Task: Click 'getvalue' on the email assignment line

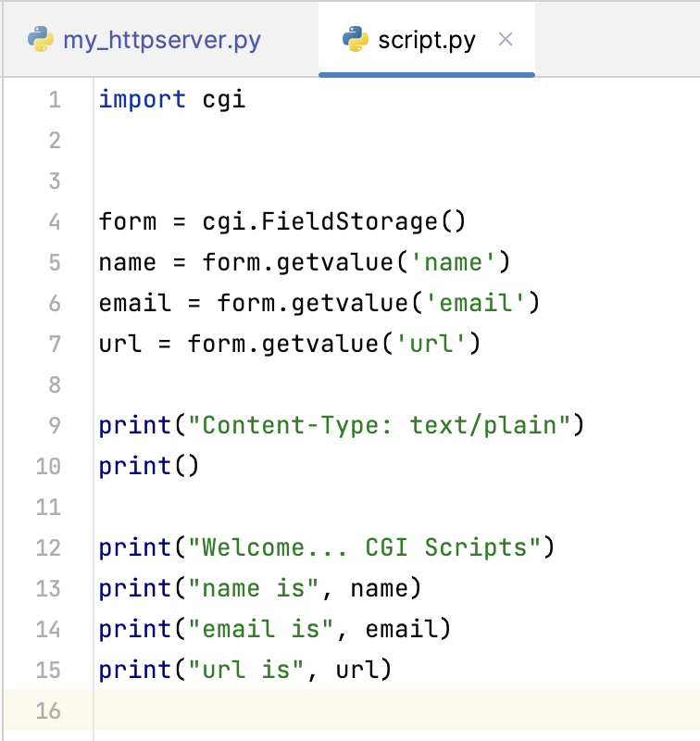Action: [349, 303]
